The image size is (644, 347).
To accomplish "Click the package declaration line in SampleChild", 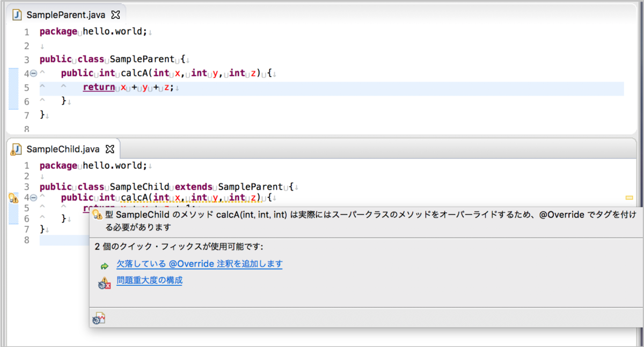I will point(91,165).
